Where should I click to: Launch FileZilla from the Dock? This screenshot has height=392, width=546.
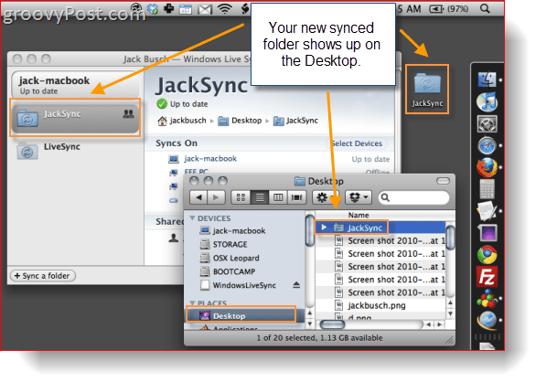pyautogui.click(x=487, y=277)
